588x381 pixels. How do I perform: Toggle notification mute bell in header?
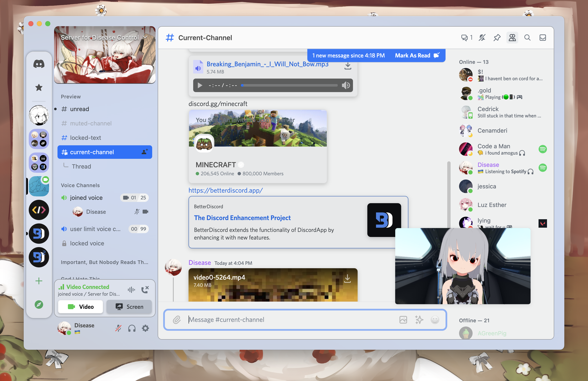pyautogui.click(x=482, y=38)
